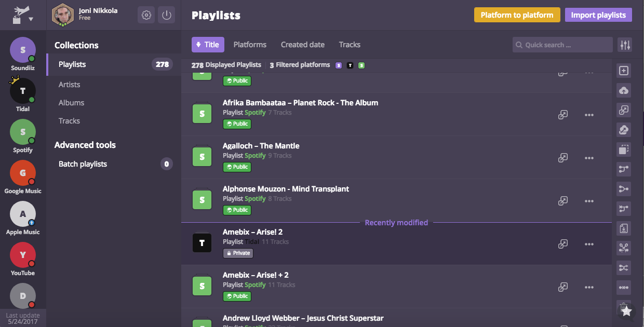Open more options for Amebix – Arise! 2
644x327 pixels.
589,244
